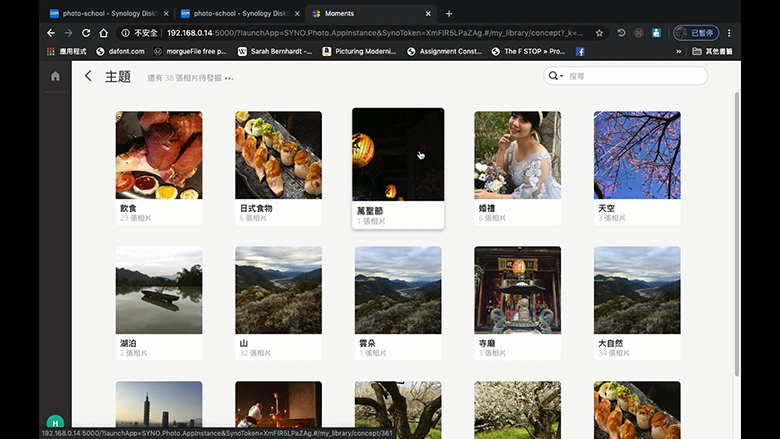Screen dimensions: 780x439
Task: Open the 日式食物 album thumbnail
Action: 279,155
